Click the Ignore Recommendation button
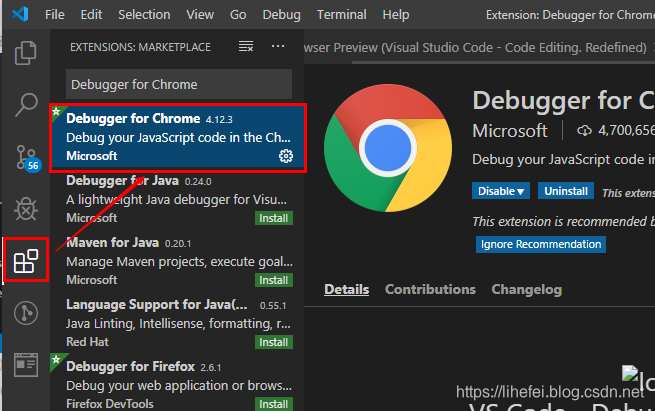 coord(541,244)
